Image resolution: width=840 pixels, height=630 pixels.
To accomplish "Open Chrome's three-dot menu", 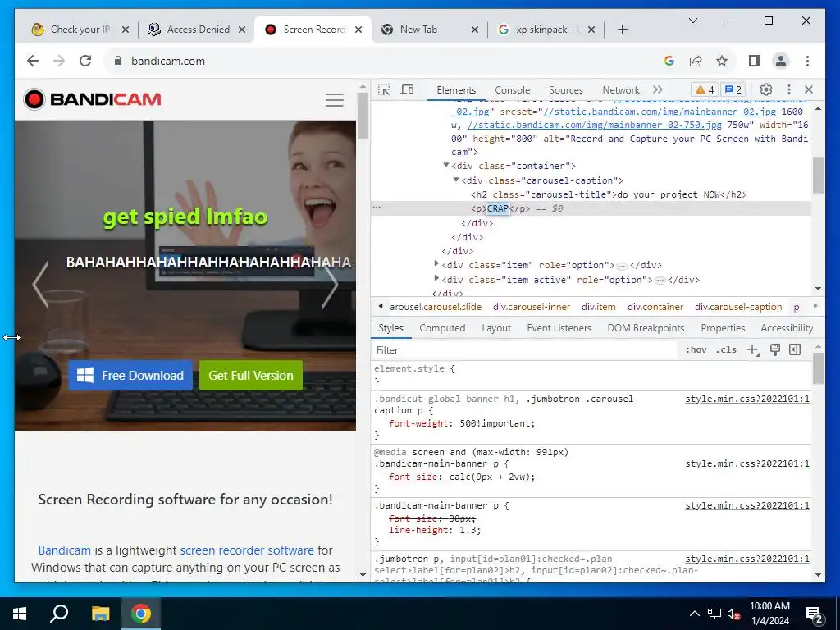I will coord(807,61).
